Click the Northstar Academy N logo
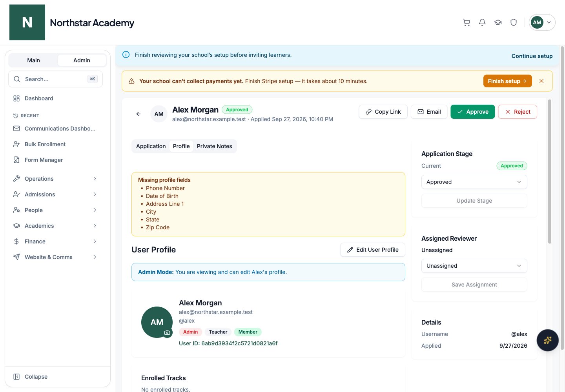 (27, 22)
